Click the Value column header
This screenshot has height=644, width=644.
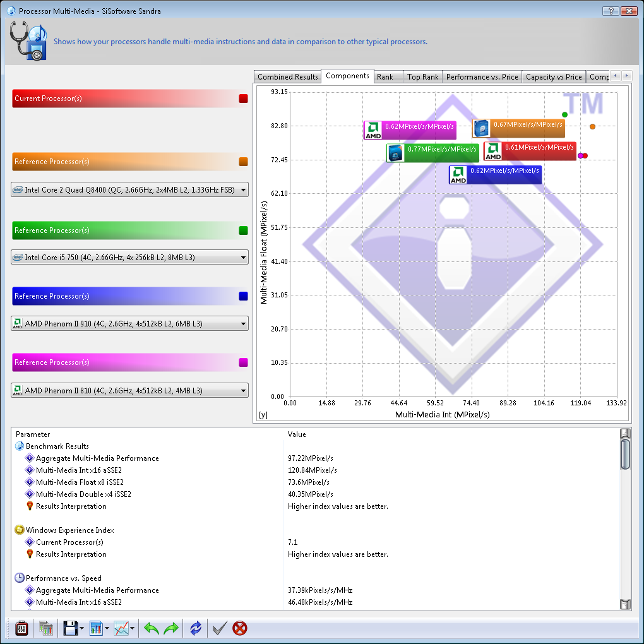[297, 434]
